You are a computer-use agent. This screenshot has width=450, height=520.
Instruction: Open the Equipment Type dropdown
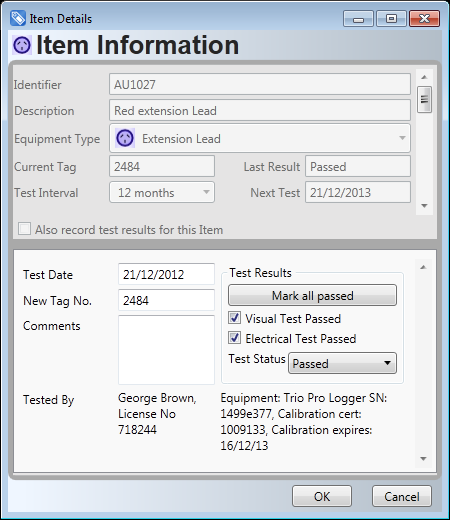(402, 138)
